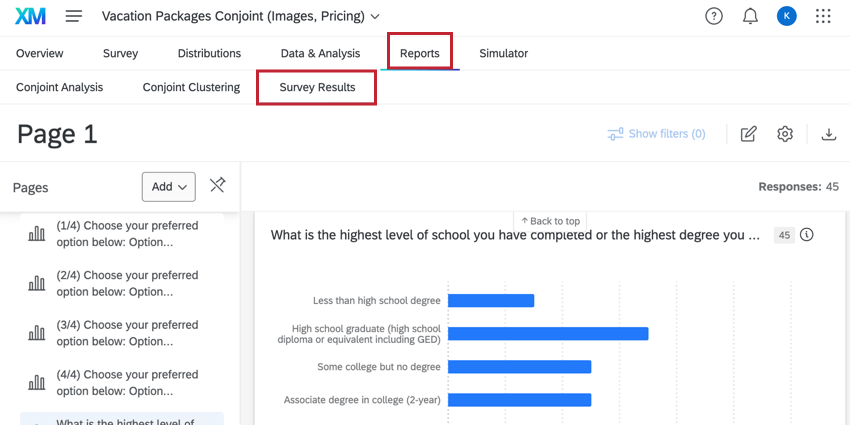Open the notifications bell
This screenshot has height=425, width=850.
[x=749, y=16]
